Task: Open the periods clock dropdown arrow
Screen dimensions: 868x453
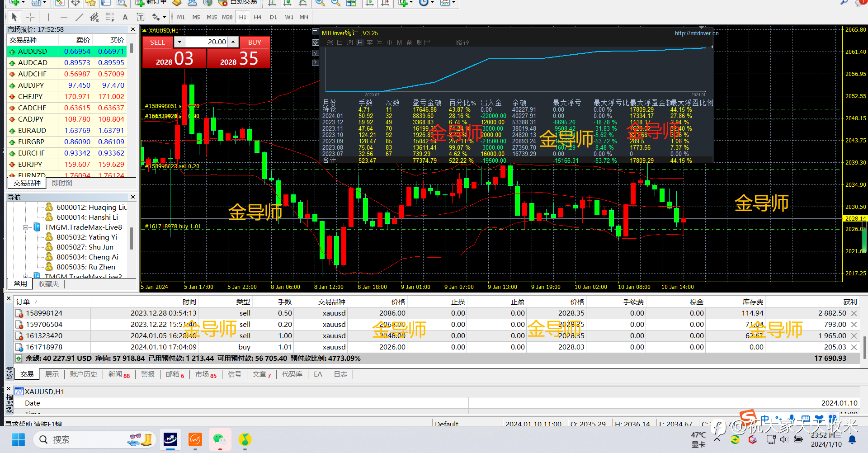Action: click(x=433, y=3)
